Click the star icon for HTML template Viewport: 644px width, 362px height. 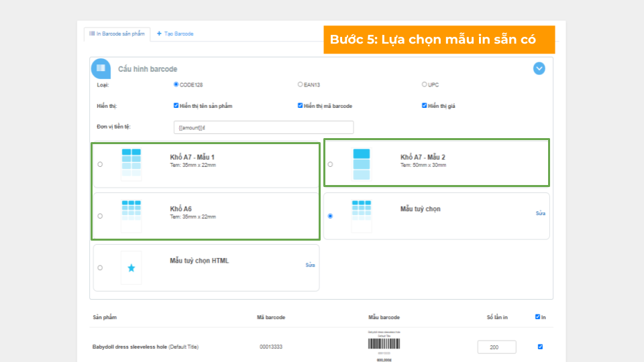(131, 267)
